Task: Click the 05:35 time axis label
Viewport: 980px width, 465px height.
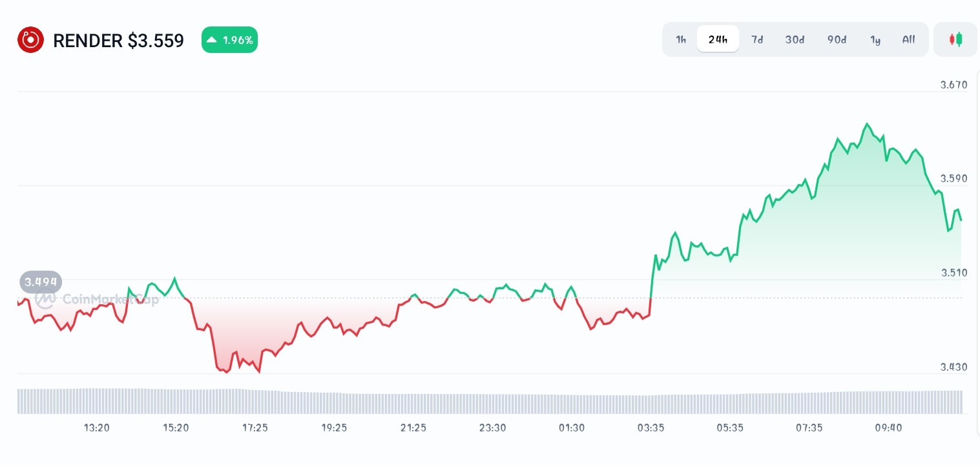Action: pyautogui.click(x=730, y=428)
